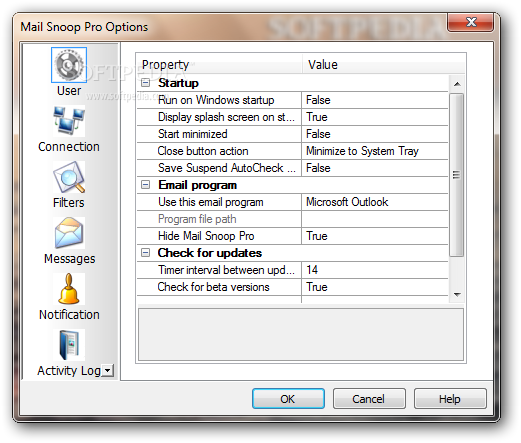Click the Property column header
This screenshot has height=443, width=521.
(219, 65)
